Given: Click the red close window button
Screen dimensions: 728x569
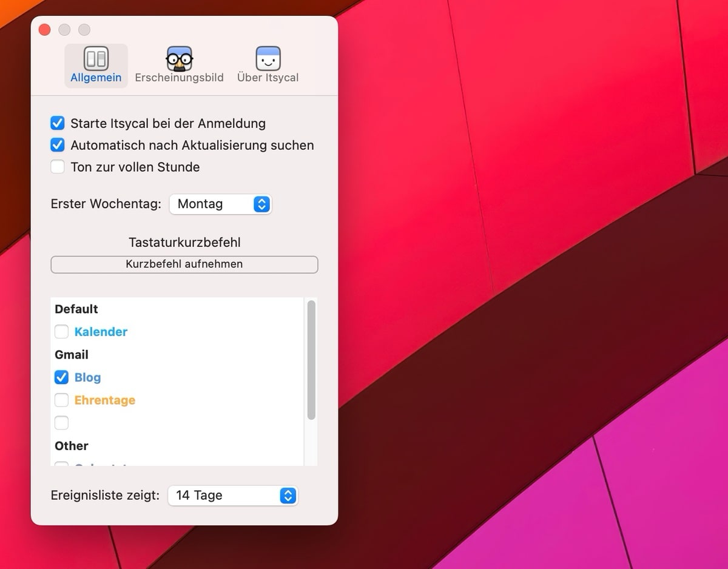Looking at the screenshot, I should pyautogui.click(x=44, y=30).
